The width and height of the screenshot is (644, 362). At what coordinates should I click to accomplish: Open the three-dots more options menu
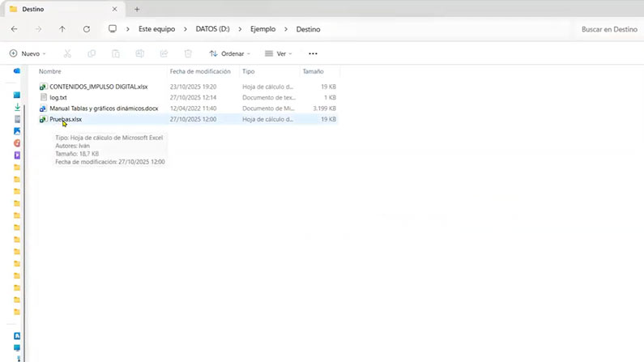(x=313, y=53)
